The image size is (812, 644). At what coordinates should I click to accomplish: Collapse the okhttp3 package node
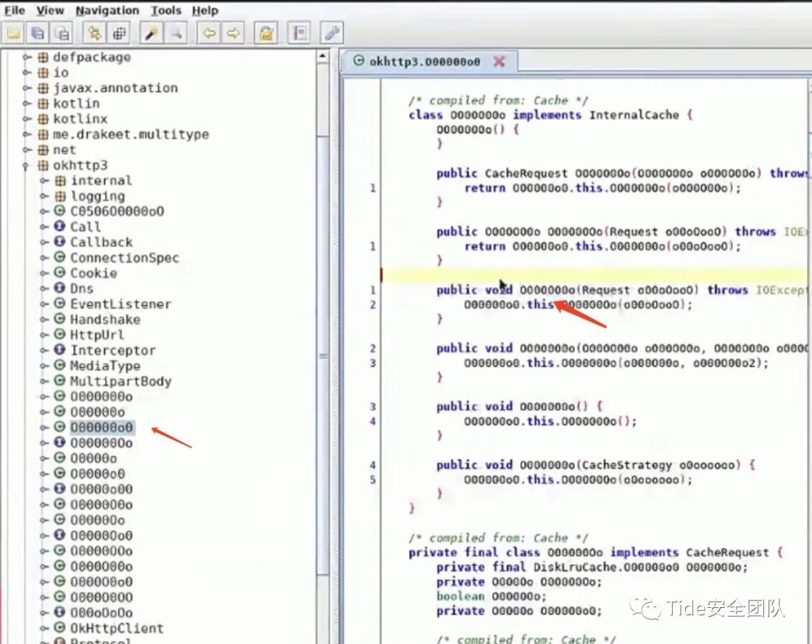tap(26, 165)
